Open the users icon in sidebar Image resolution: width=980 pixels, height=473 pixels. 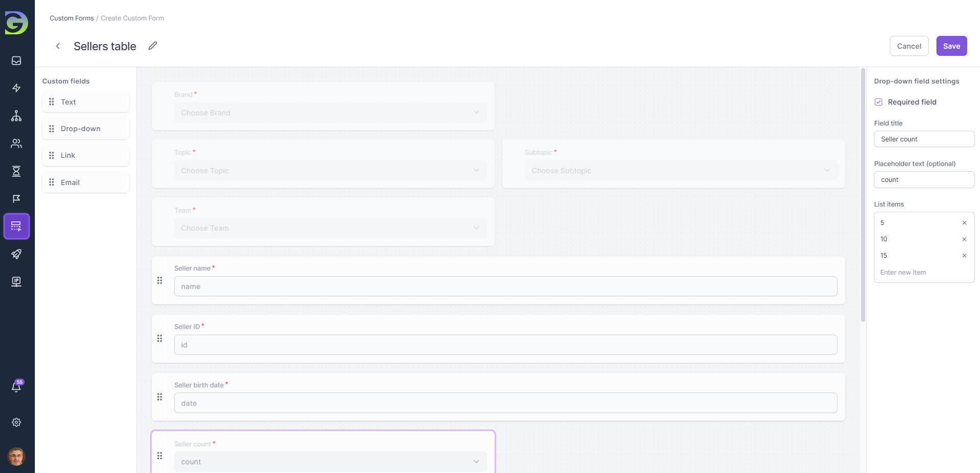[16, 143]
